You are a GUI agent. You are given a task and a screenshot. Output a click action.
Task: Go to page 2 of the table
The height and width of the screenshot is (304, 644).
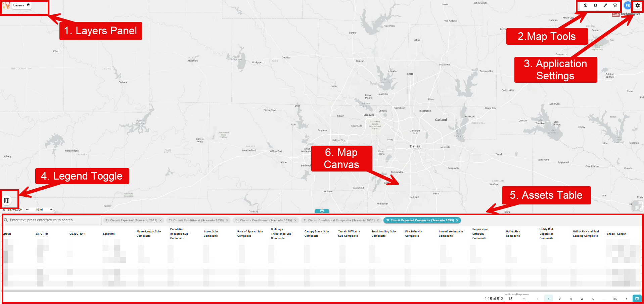click(x=560, y=299)
